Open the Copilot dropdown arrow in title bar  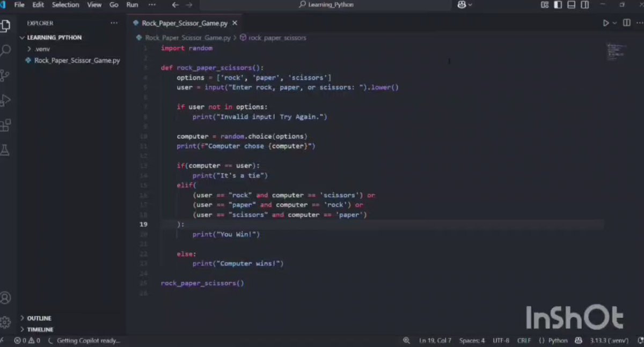click(470, 5)
